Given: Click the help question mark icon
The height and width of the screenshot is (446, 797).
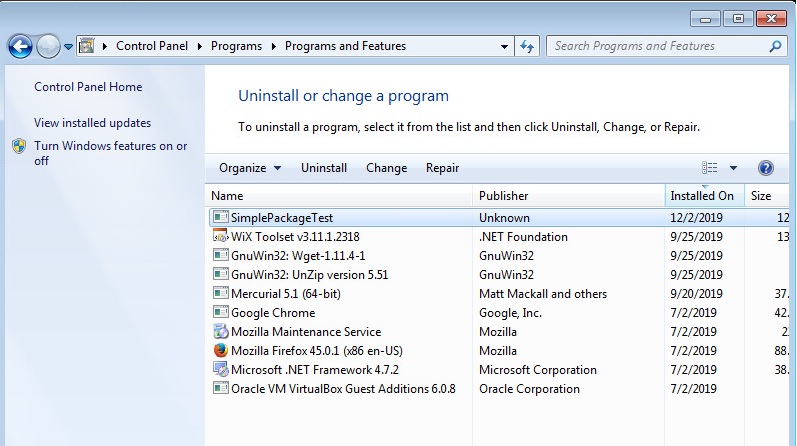Looking at the screenshot, I should click(x=766, y=168).
